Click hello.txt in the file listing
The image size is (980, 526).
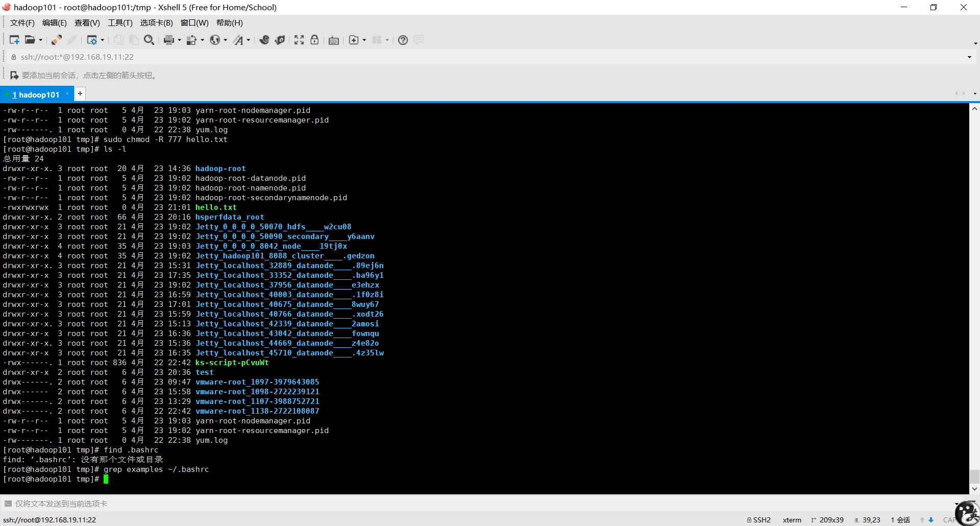[x=216, y=207]
